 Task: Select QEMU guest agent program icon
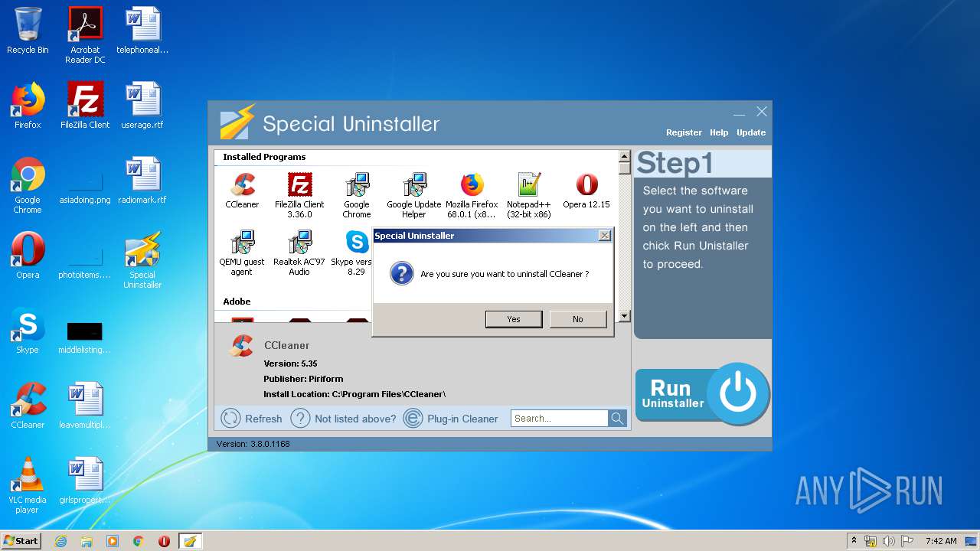242,253
